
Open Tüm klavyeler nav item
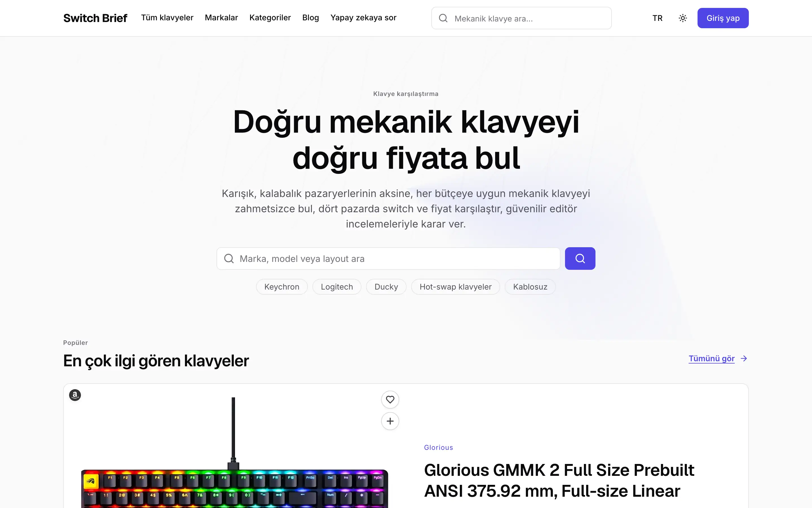[167, 17]
